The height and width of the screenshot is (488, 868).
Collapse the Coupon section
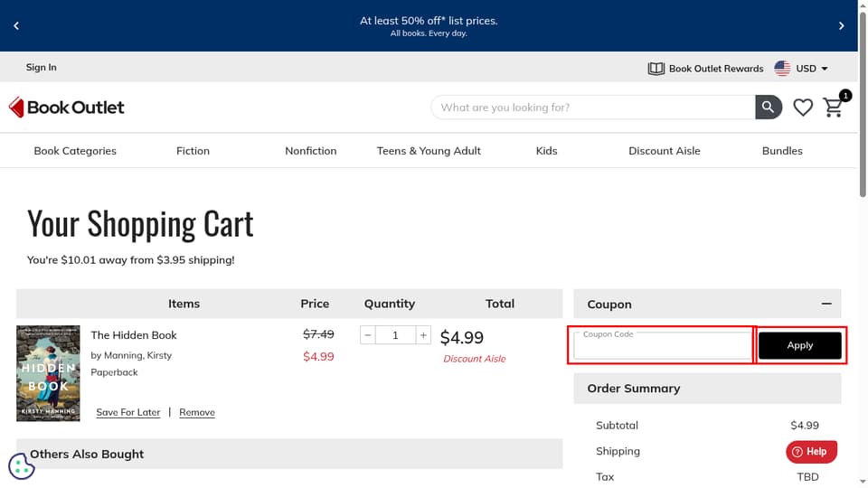[x=826, y=304]
